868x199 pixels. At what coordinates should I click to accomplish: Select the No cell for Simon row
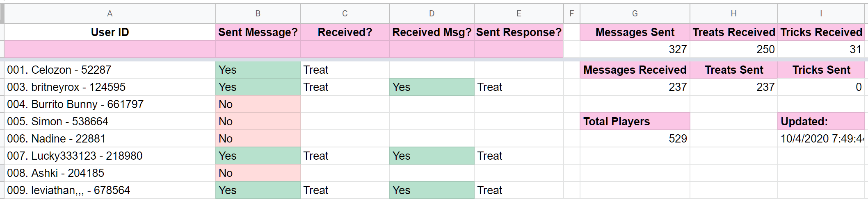point(258,121)
